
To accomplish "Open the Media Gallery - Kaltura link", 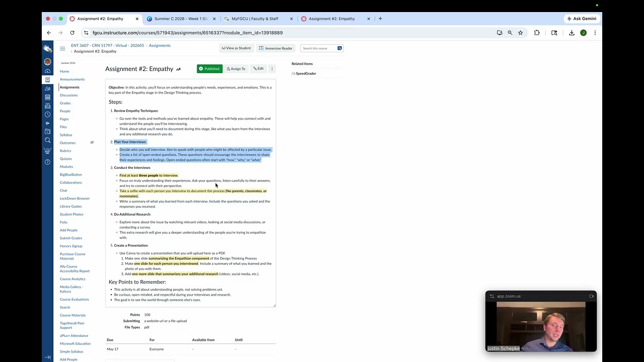I will point(71,289).
